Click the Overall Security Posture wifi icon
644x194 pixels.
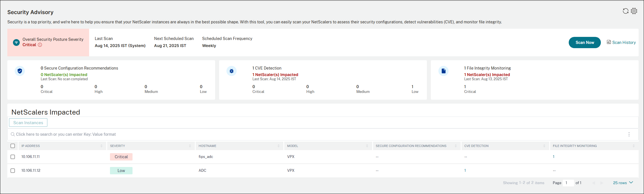pos(16,43)
